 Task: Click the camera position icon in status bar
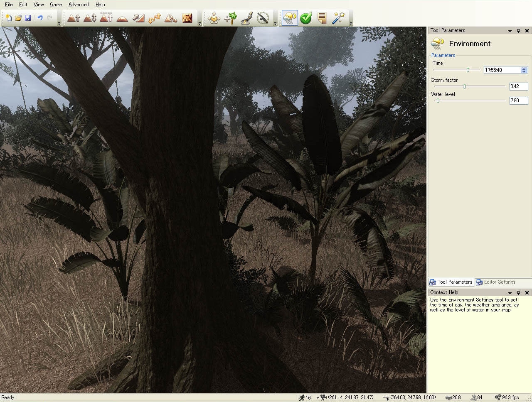click(323, 397)
